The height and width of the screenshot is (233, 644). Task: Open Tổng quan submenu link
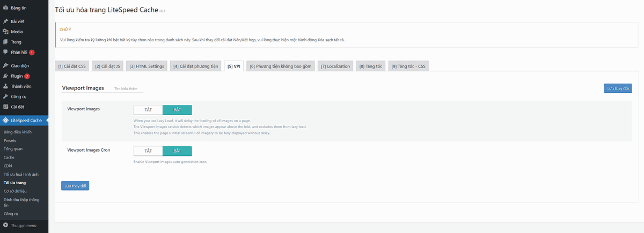[13, 149]
